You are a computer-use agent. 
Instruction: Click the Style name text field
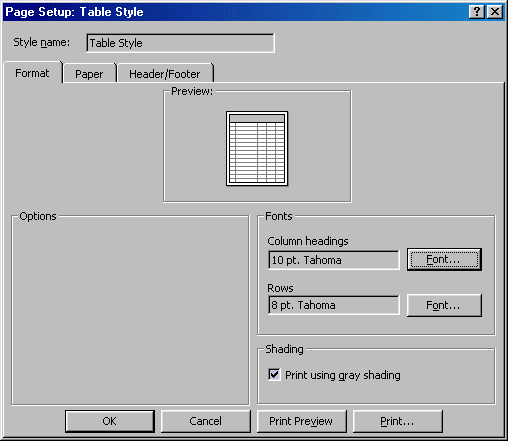click(x=180, y=43)
